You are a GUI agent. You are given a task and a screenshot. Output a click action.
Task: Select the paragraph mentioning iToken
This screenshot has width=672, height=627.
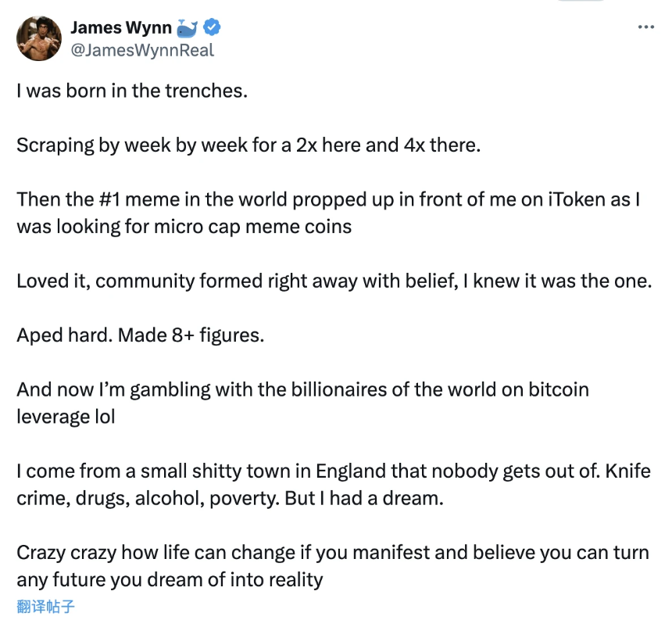tap(328, 212)
